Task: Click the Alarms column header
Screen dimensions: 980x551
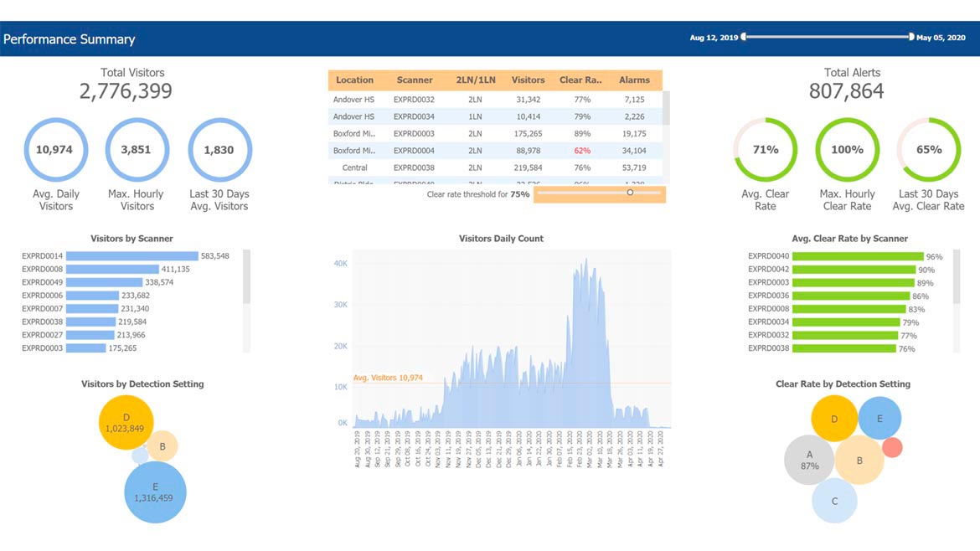Action: coord(634,80)
